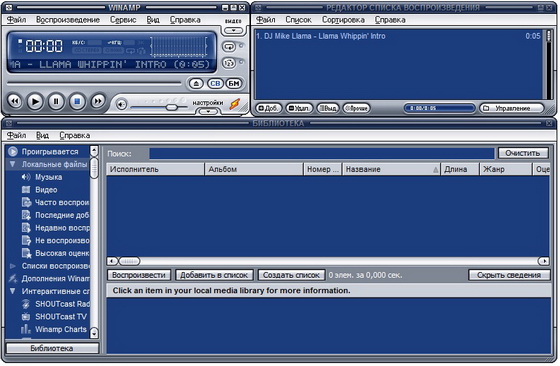Open the Сортировка menu
The width and height of the screenshot is (560, 366).
(x=343, y=20)
